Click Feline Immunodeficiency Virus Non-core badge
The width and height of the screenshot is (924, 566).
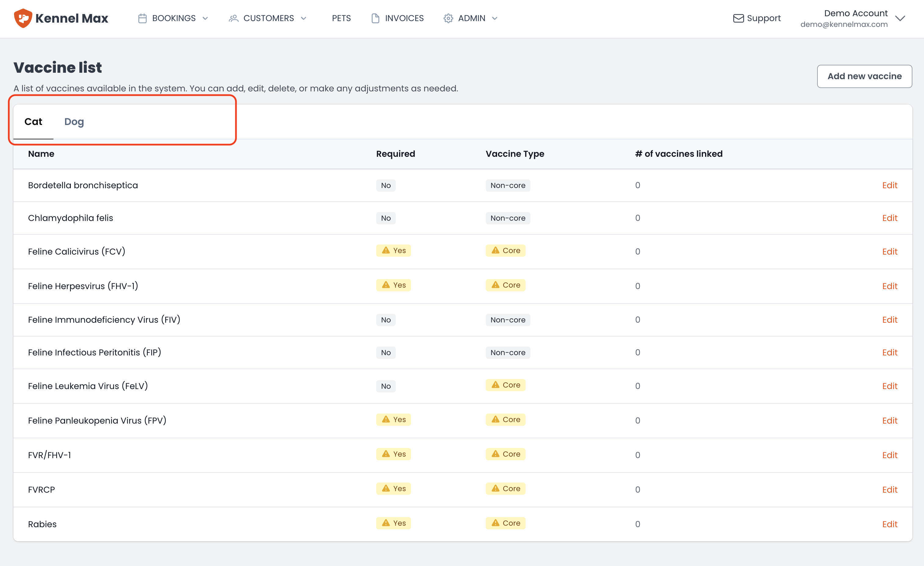[508, 320]
